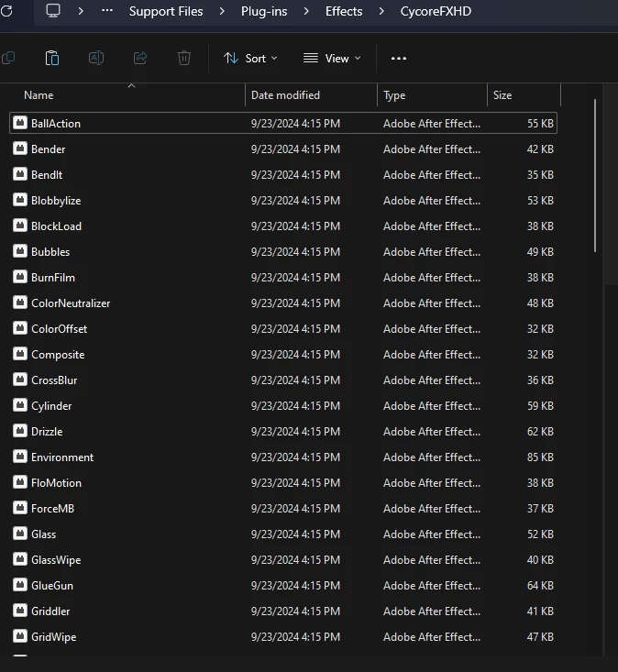Click the 85 KB size of Environment
This screenshot has height=672, width=618.
[x=540, y=457]
